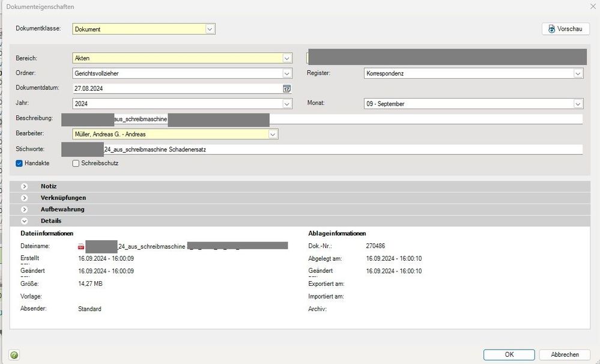Collapse the Details section
The height and width of the screenshot is (364, 600).
[25, 220]
